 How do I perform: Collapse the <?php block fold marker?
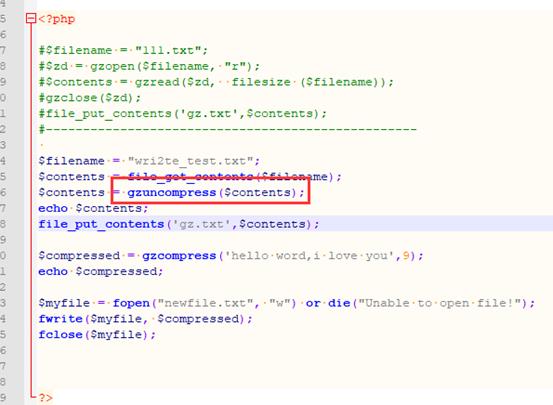click(x=31, y=18)
